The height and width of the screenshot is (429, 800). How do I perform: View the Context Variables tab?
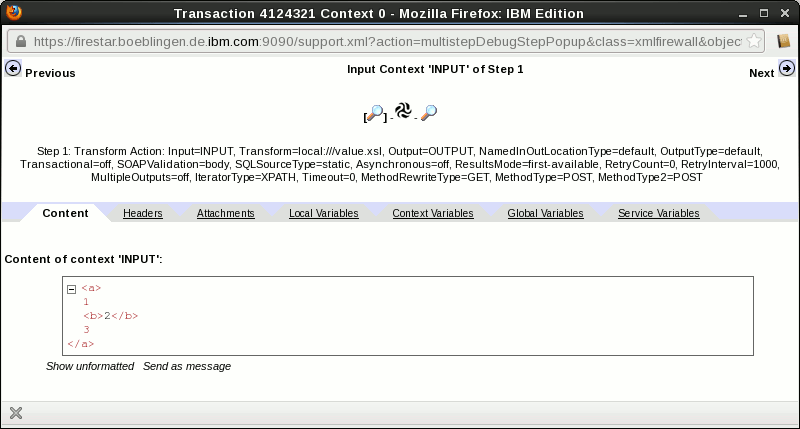(x=433, y=213)
